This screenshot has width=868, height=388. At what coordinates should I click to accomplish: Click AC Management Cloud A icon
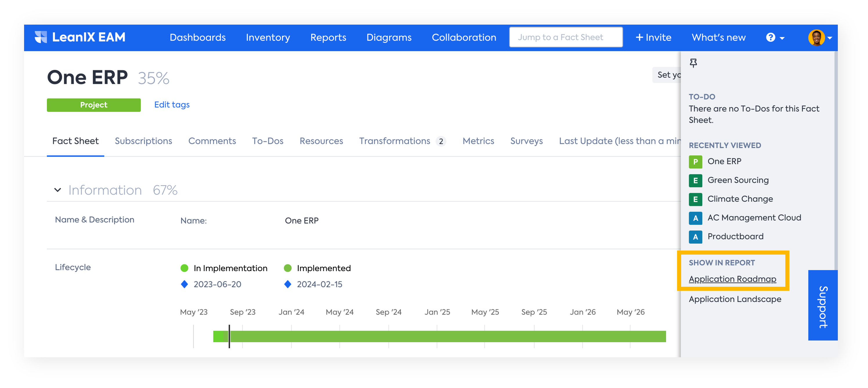tap(695, 218)
